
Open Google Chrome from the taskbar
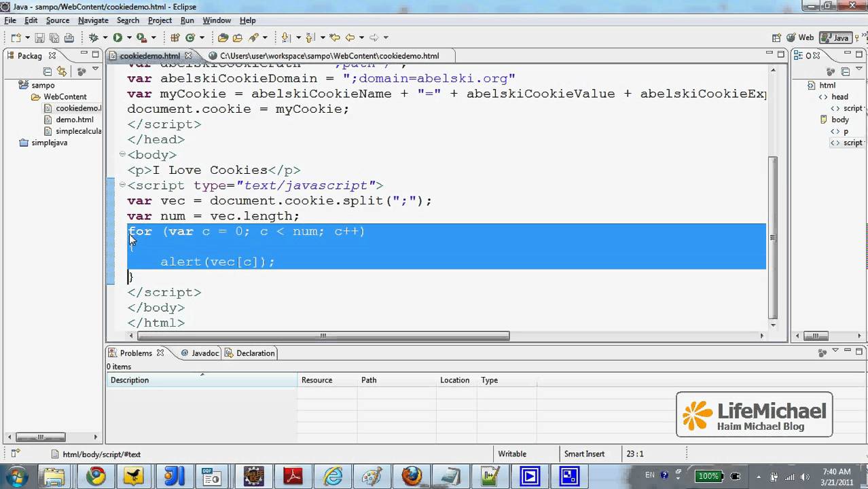tap(96, 476)
